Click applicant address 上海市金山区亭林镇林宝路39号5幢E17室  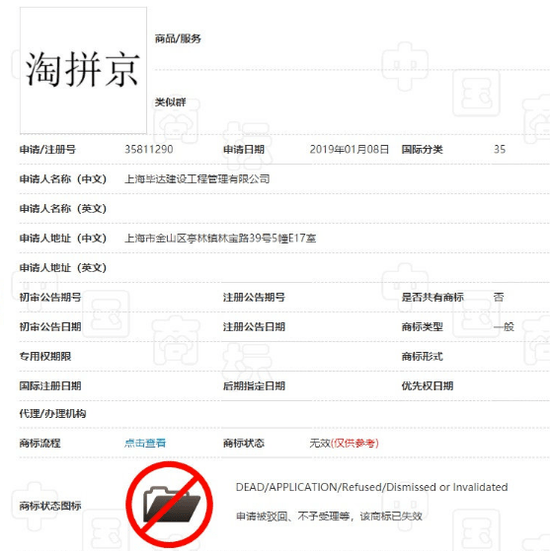point(220,238)
